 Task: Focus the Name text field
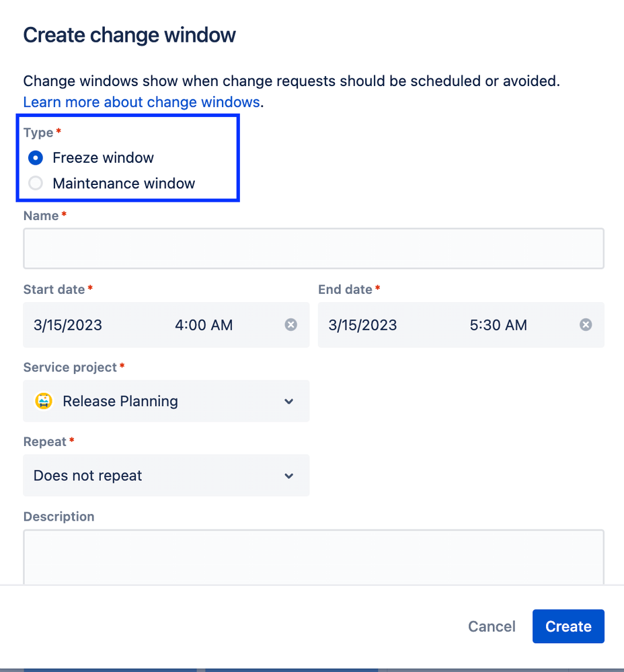313,249
